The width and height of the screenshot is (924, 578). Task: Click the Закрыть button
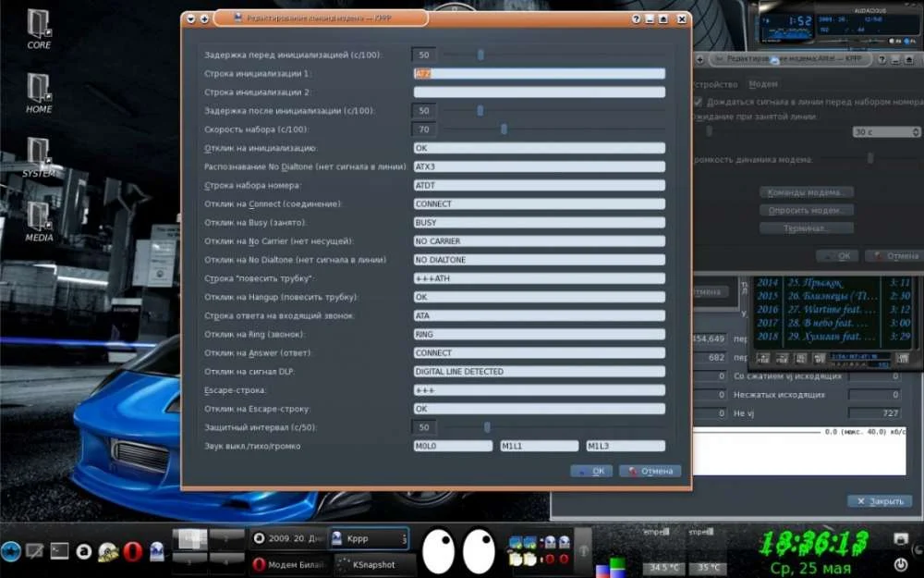[x=878, y=500]
